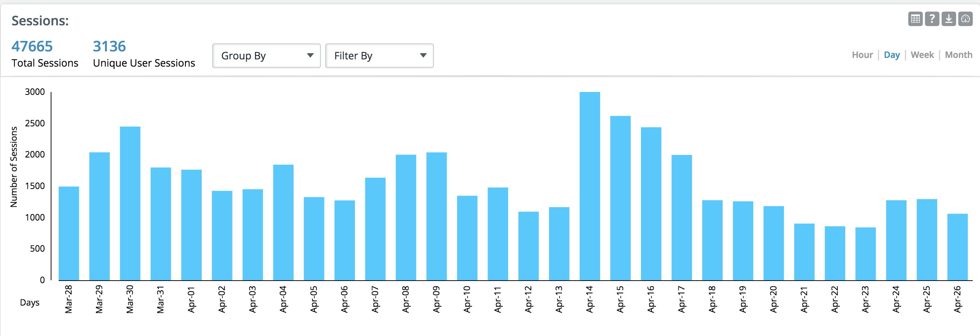Click the Apr-09 bar
The width and height of the screenshot is (980, 336).
tap(437, 217)
